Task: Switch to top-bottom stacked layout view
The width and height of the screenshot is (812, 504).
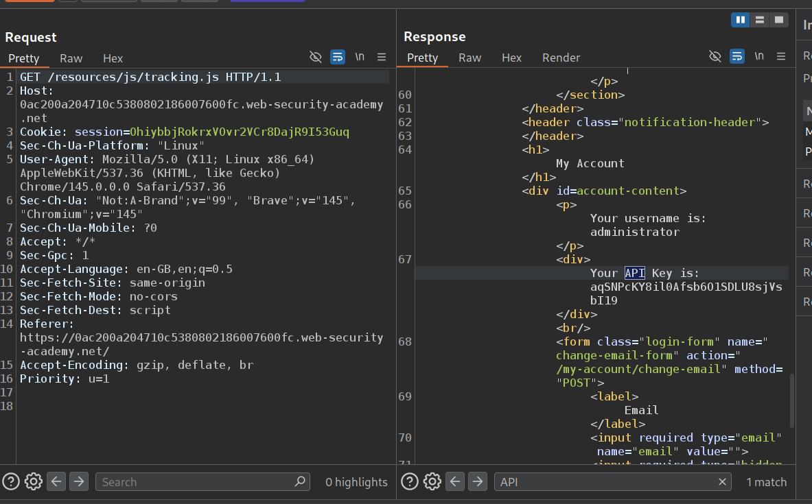Action: click(760, 20)
